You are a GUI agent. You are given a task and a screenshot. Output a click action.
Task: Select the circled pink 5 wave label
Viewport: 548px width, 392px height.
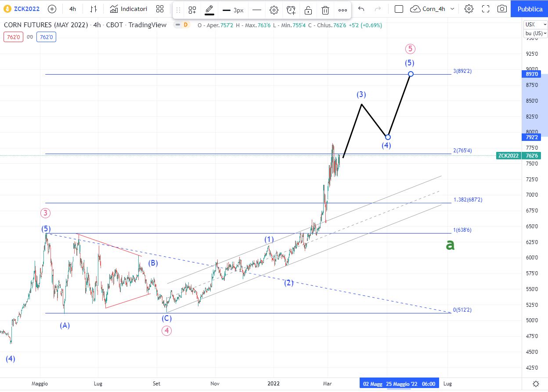(x=410, y=49)
